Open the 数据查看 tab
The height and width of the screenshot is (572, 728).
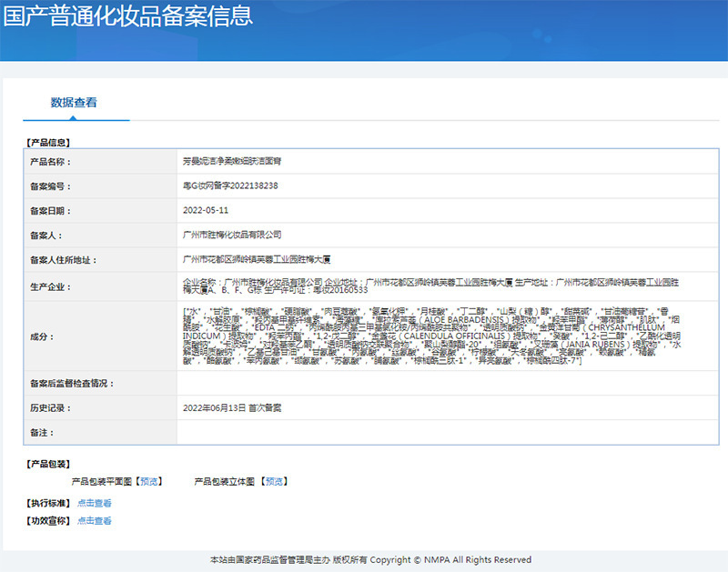coord(74,103)
